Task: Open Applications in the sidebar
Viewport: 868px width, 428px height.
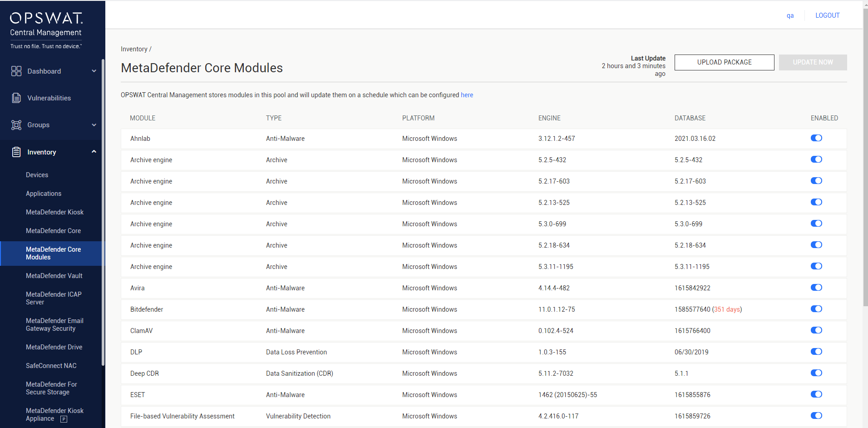Action: click(44, 194)
